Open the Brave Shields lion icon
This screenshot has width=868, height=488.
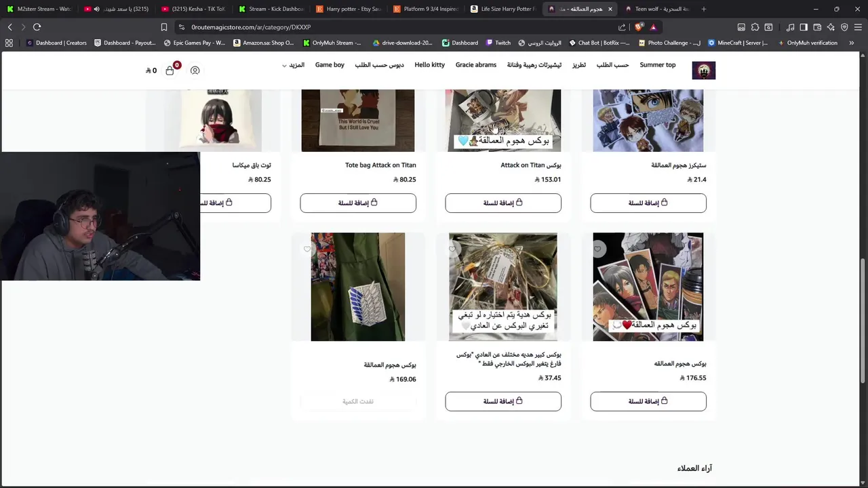pos(639,27)
